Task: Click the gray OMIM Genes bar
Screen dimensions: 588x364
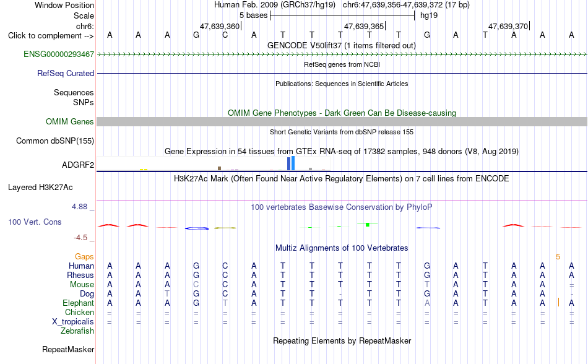Action: [342, 121]
